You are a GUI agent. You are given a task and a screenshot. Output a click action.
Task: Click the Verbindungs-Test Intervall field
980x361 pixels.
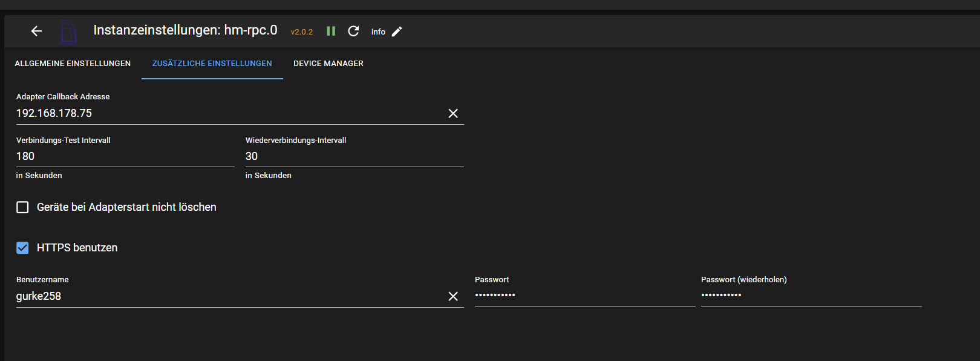[x=125, y=156]
